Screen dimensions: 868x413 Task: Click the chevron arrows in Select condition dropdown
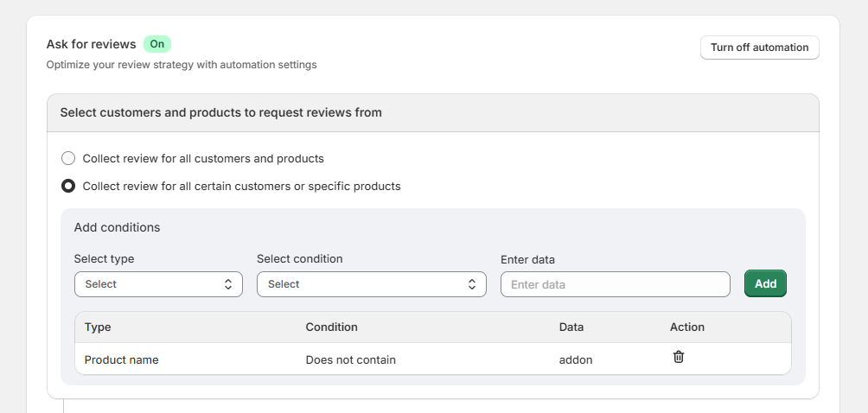[x=472, y=284]
